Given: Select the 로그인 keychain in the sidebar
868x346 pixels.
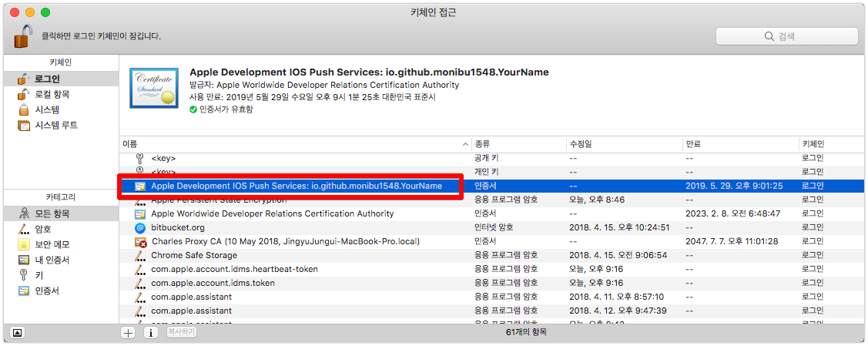Looking at the screenshot, I should 61,79.
